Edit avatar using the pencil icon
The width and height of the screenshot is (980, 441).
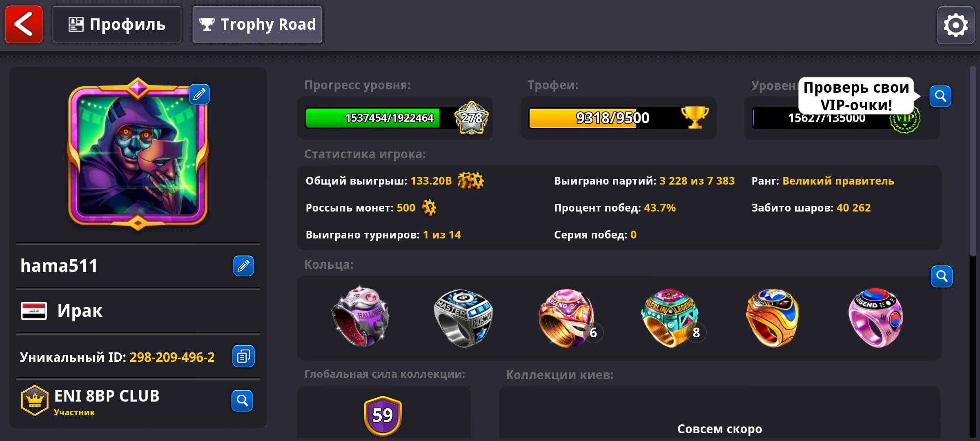point(199,94)
